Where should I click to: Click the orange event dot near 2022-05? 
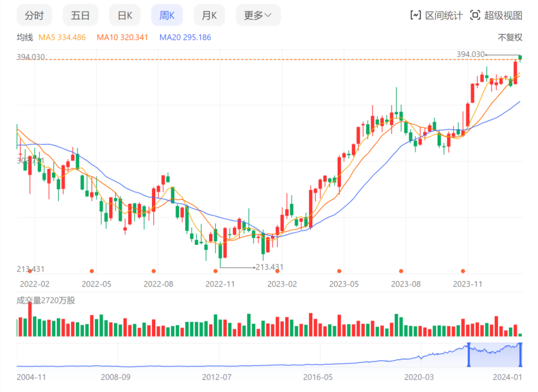92,271
